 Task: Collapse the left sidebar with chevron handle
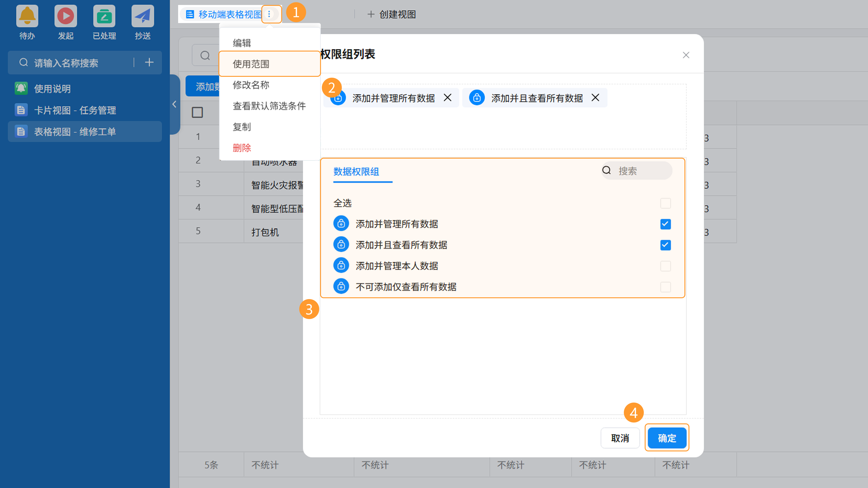174,104
